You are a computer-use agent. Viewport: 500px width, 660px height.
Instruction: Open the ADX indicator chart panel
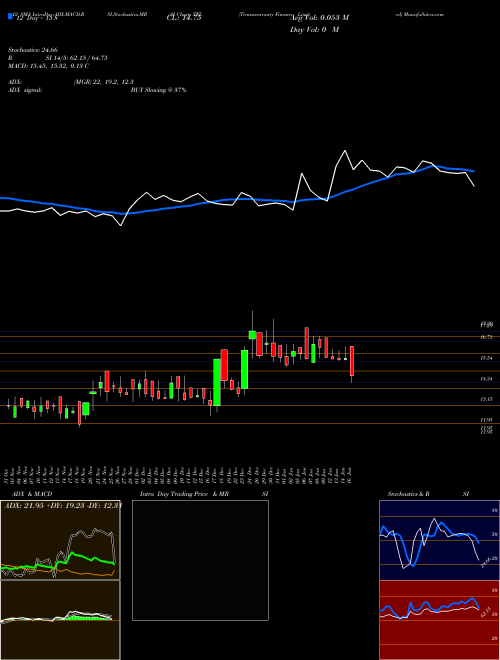click(x=60, y=540)
